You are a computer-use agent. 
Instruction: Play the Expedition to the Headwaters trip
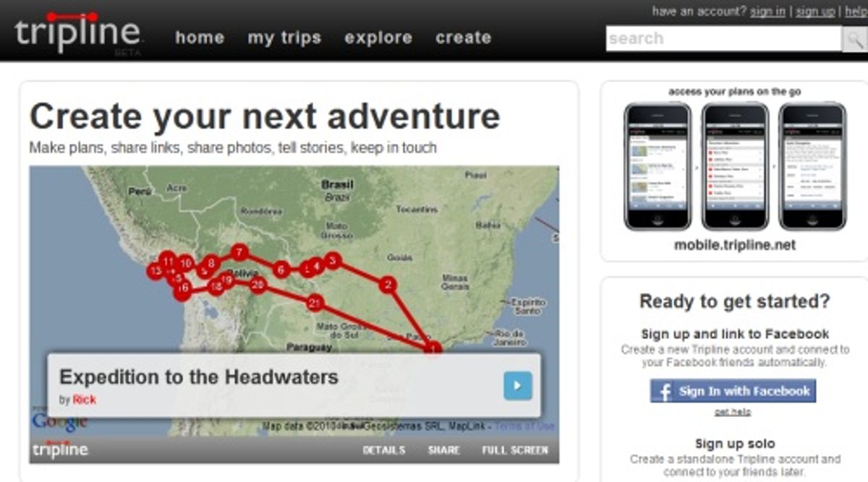[x=518, y=386]
